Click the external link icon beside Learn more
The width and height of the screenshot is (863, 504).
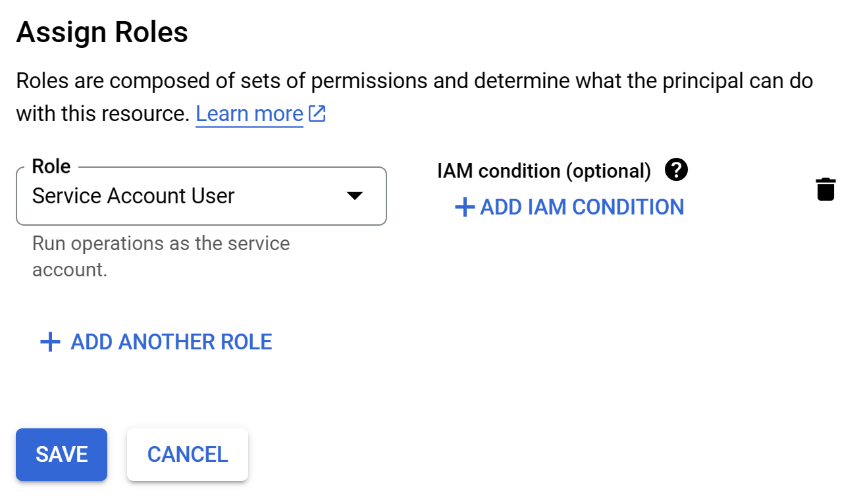(x=317, y=114)
